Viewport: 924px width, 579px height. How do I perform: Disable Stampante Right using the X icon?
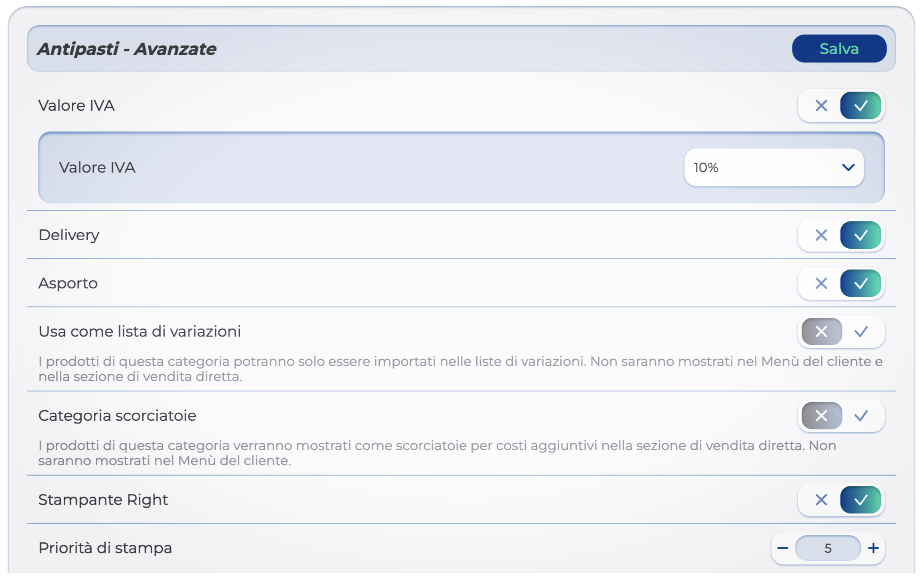point(821,499)
